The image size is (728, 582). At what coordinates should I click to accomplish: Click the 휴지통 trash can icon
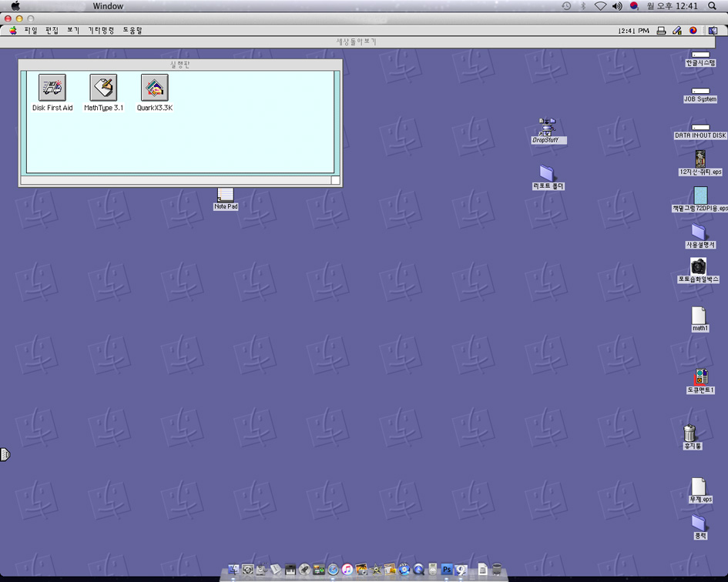pos(690,434)
